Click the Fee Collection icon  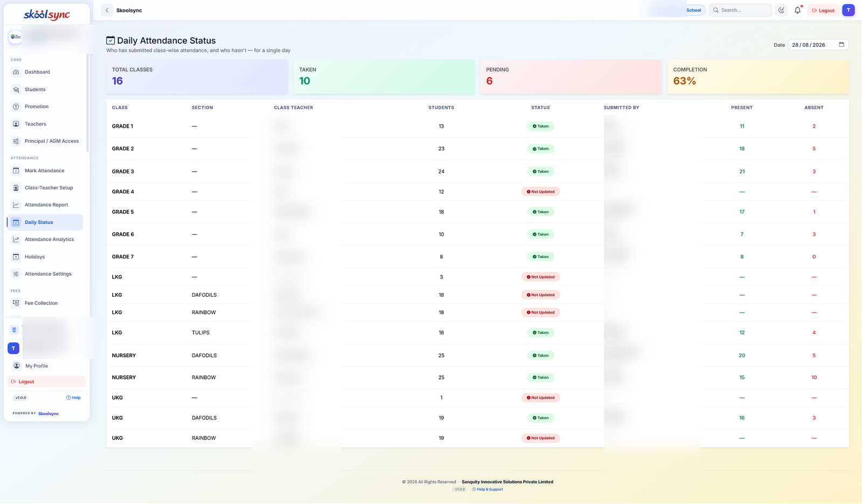16,303
